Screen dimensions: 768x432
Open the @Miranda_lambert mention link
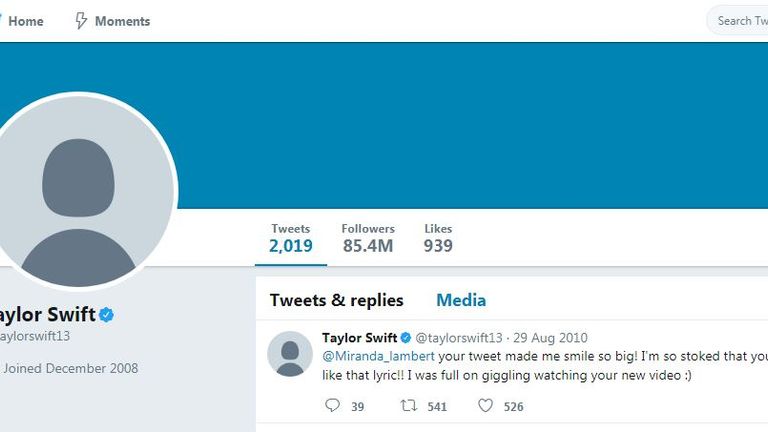pyautogui.click(x=378, y=356)
